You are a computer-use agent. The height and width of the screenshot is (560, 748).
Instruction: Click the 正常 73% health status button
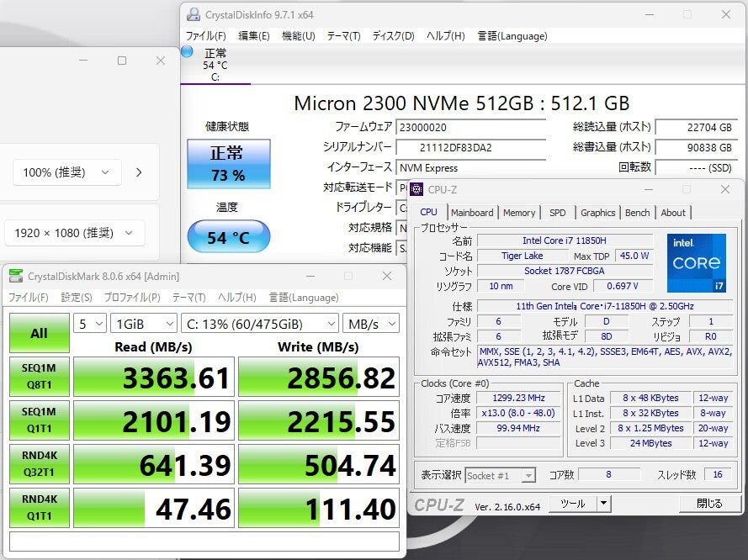coord(229,163)
